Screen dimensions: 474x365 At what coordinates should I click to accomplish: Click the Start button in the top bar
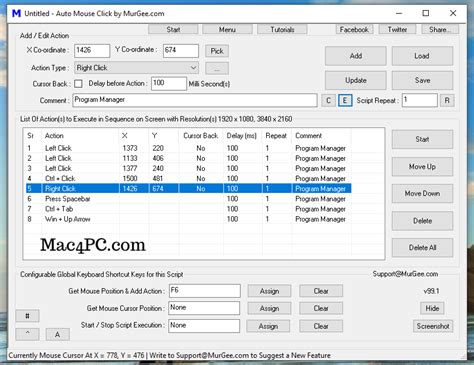(173, 29)
